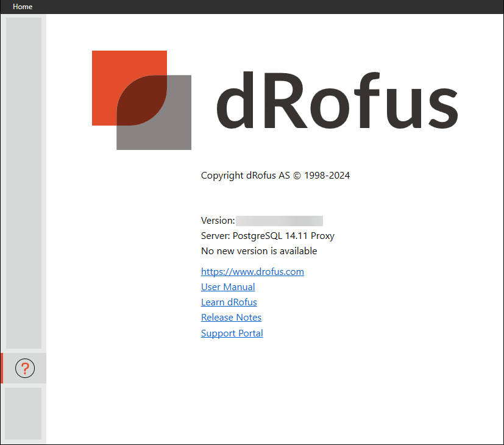504x445 pixels.
Task: View the Release Notes link
Action: tap(231, 318)
